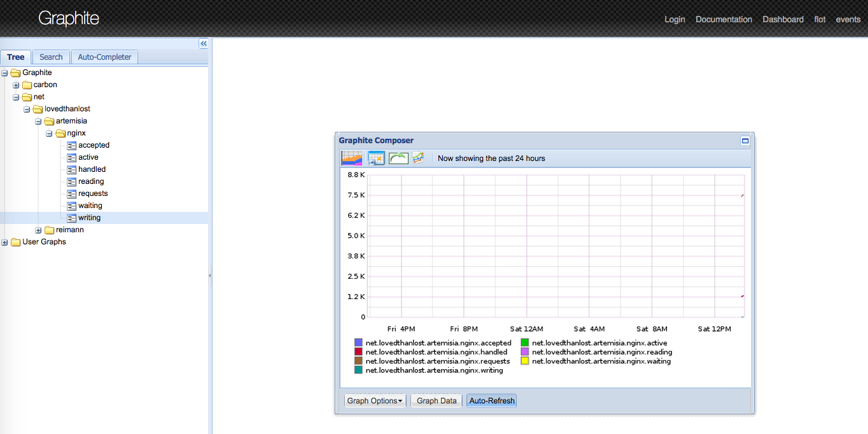Expand the reimann folder node
The image size is (868, 434).
38,230
